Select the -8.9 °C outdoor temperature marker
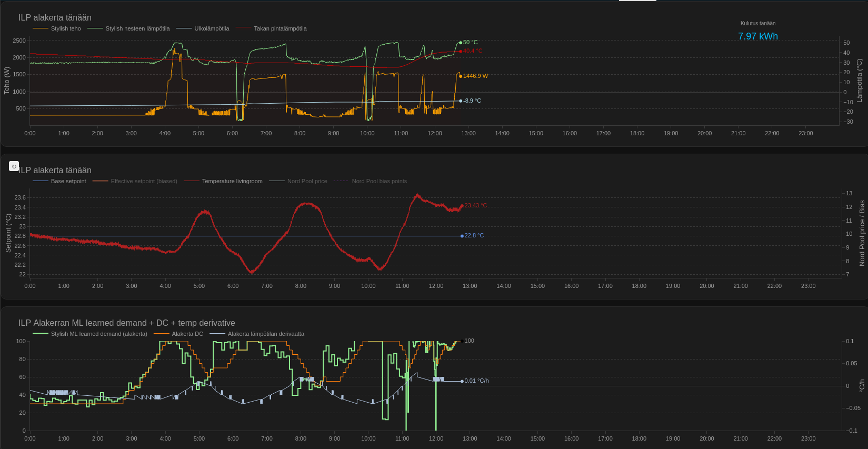 coord(461,101)
